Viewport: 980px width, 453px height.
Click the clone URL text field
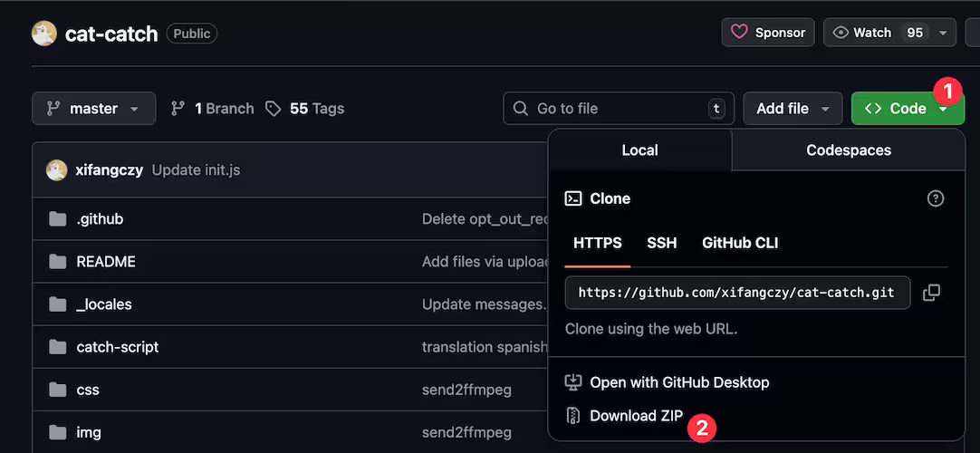[x=736, y=293]
